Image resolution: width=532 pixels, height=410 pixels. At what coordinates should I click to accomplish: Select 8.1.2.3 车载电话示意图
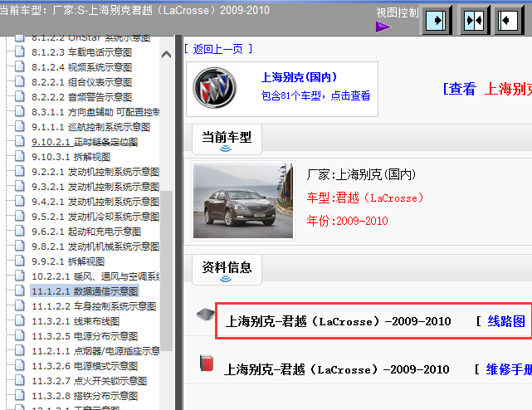(81, 52)
